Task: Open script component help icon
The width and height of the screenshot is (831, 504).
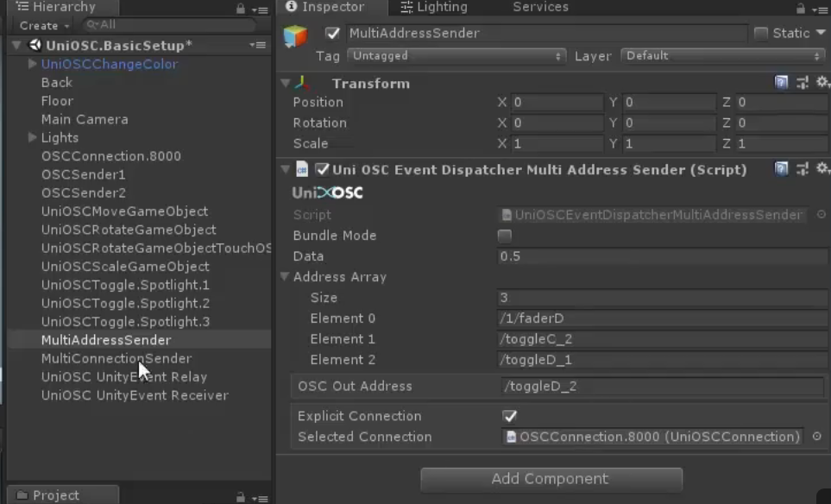Action: click(x=781, y=169)
